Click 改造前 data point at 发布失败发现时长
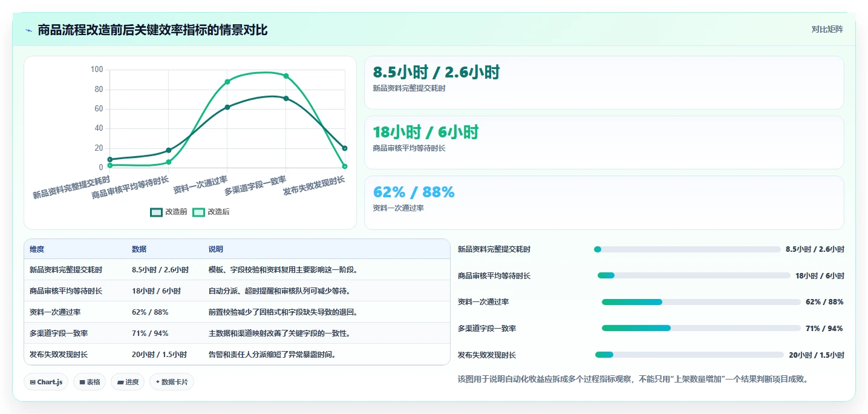 pos(345,148)
